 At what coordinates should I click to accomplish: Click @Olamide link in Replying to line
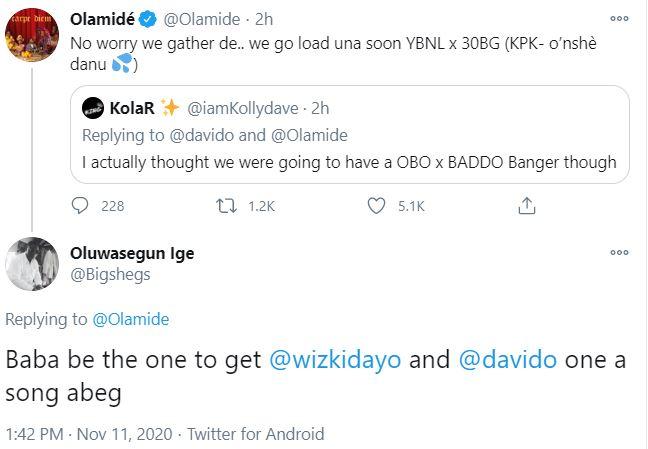click(130, 319)
